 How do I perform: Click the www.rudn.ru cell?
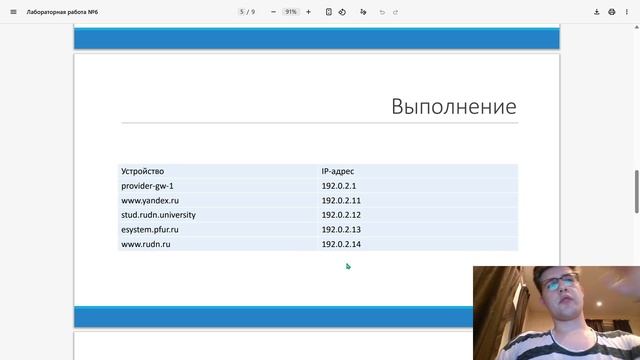pyautogui.click(x=218, y=244)
